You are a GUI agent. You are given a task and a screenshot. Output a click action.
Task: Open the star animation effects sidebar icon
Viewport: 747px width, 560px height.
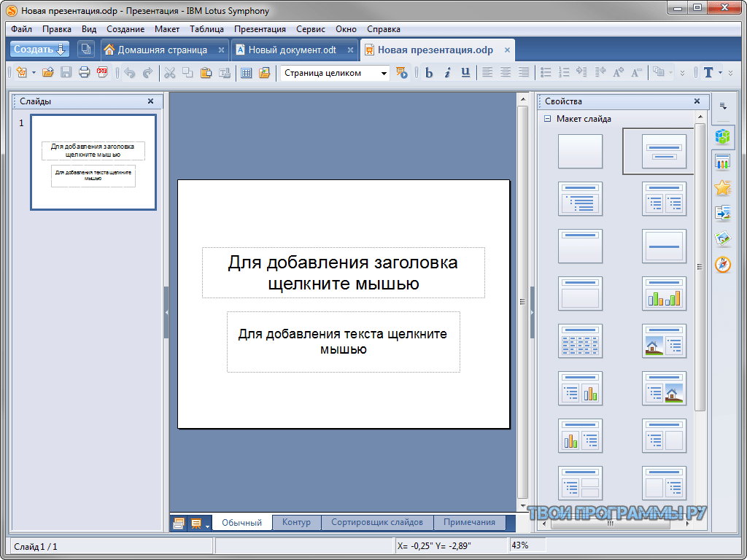[x=723, y=188]
